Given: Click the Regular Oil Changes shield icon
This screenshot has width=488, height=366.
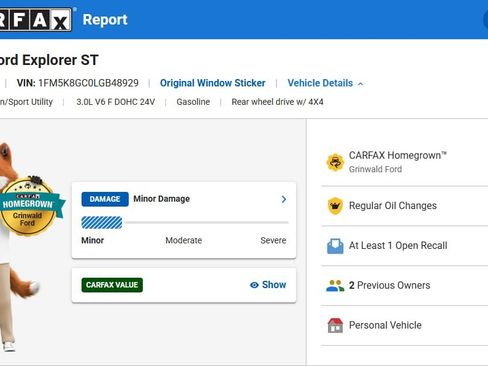Looking at the screenshot, I should pyautogui.click(x=335, y=206).
